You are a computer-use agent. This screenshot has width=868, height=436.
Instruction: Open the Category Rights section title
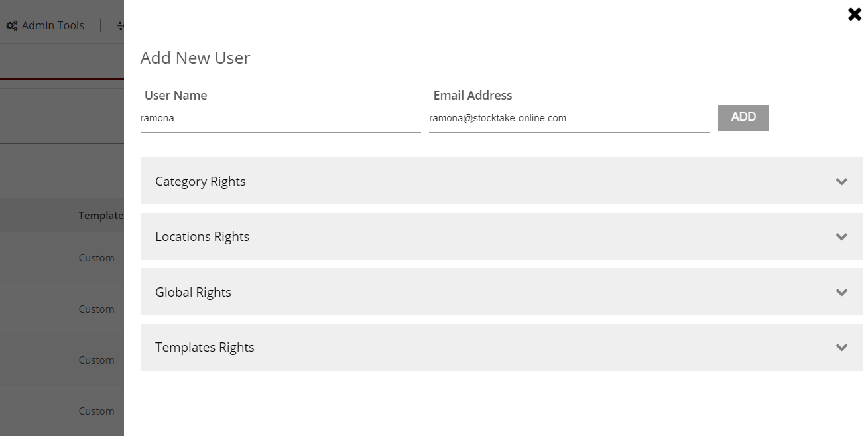[200, 181]
